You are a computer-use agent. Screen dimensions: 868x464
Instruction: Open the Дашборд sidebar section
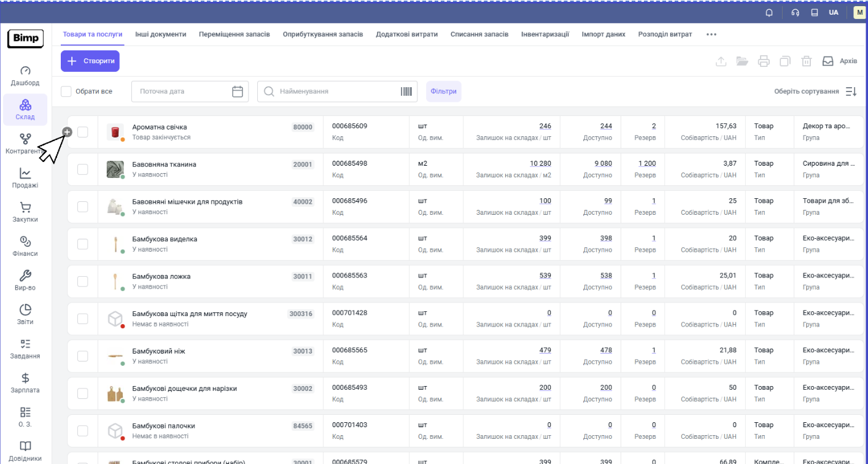coord(25,76)
